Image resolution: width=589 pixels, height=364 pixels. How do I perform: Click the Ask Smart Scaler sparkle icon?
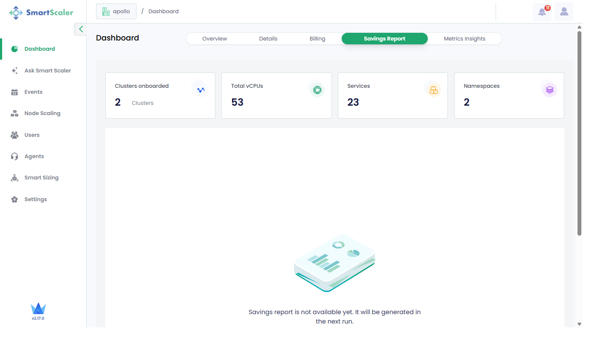click(x=15, y=71)
